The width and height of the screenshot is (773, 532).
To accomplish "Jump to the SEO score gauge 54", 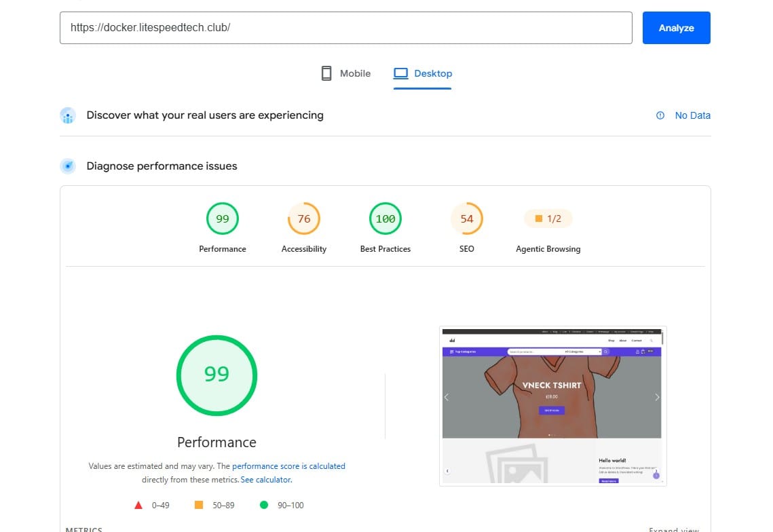I will coord(467,218).
